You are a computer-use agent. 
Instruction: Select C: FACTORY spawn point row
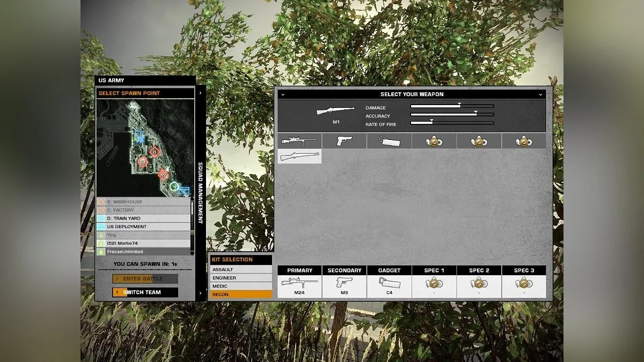[x=143, y=210]
